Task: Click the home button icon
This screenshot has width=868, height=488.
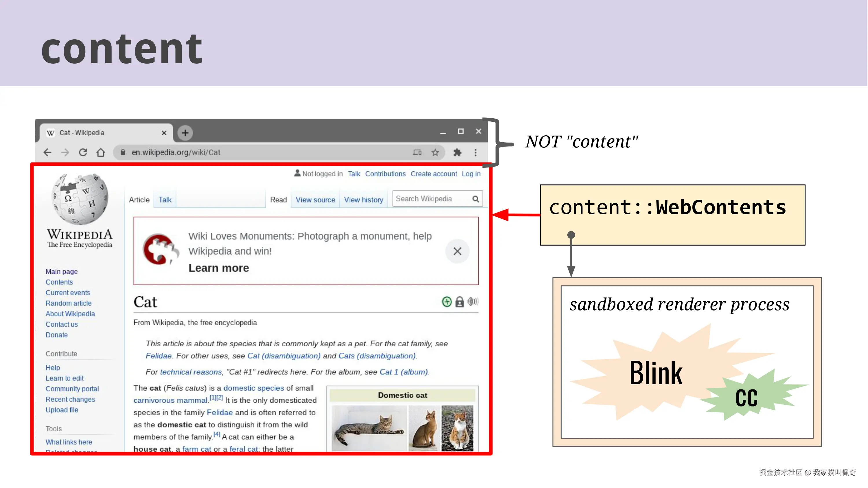Action: pyautogui.click(x=100, y=153)
